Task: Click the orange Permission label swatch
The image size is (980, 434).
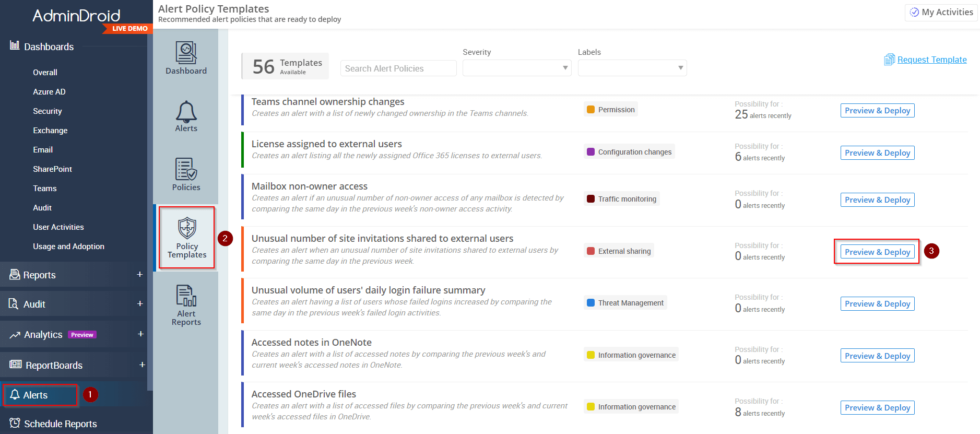Action: pos(591,110)
